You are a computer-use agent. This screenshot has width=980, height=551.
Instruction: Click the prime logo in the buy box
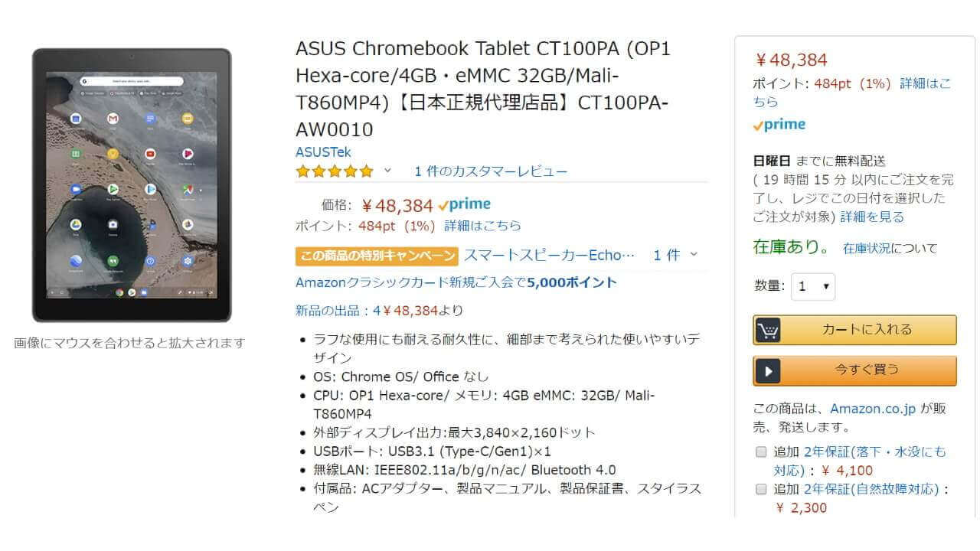779,125
